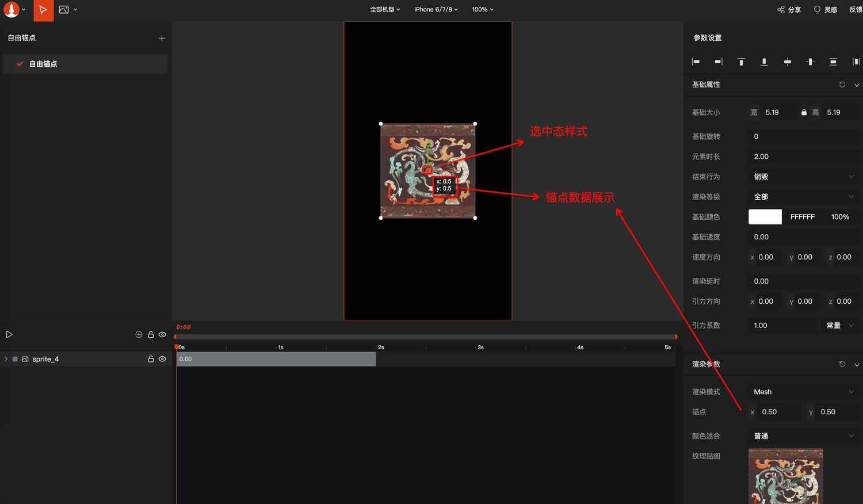Collapse the 基础属性 section
Screen dimensions: 863x504
click(857, 85)
